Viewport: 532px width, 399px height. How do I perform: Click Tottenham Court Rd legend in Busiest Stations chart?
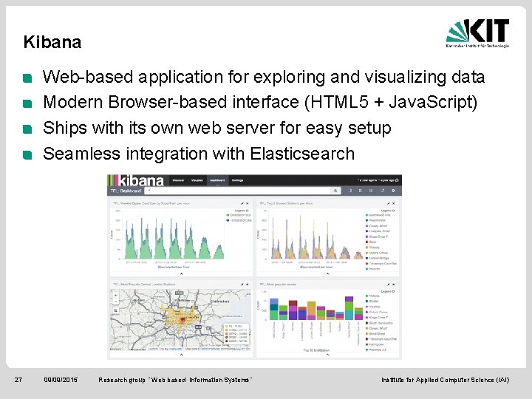point(381,264)
